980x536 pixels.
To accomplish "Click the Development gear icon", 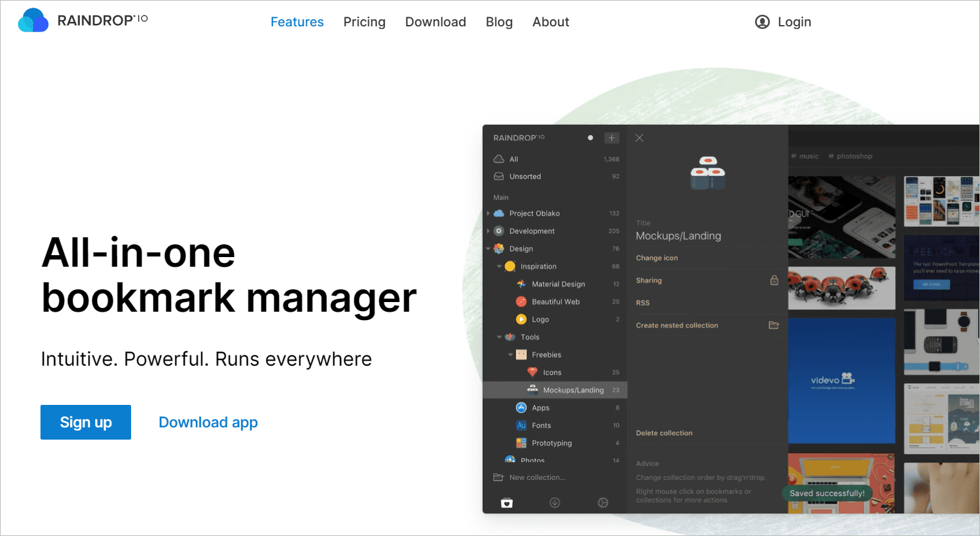I will point(499,231).
